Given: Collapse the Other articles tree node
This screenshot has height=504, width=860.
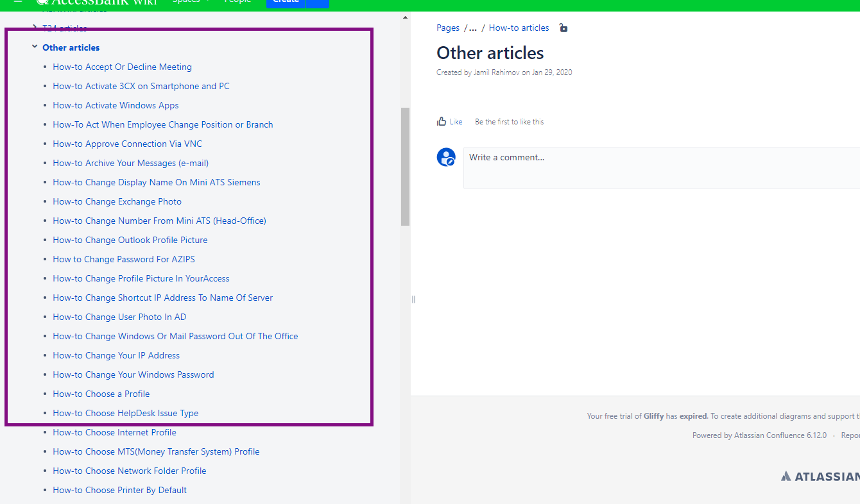Looking at the screenshot, I should click(x=35, y=47).
